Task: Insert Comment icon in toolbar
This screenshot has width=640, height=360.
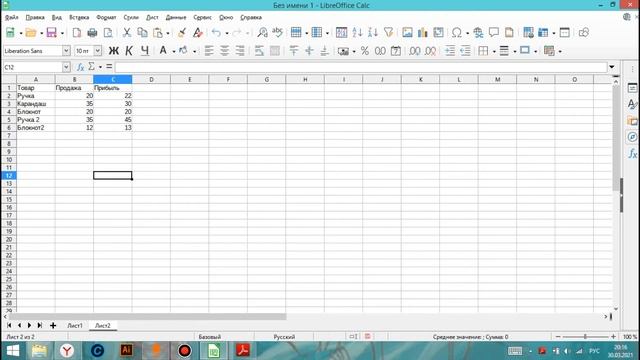Action: coord(494,33)
